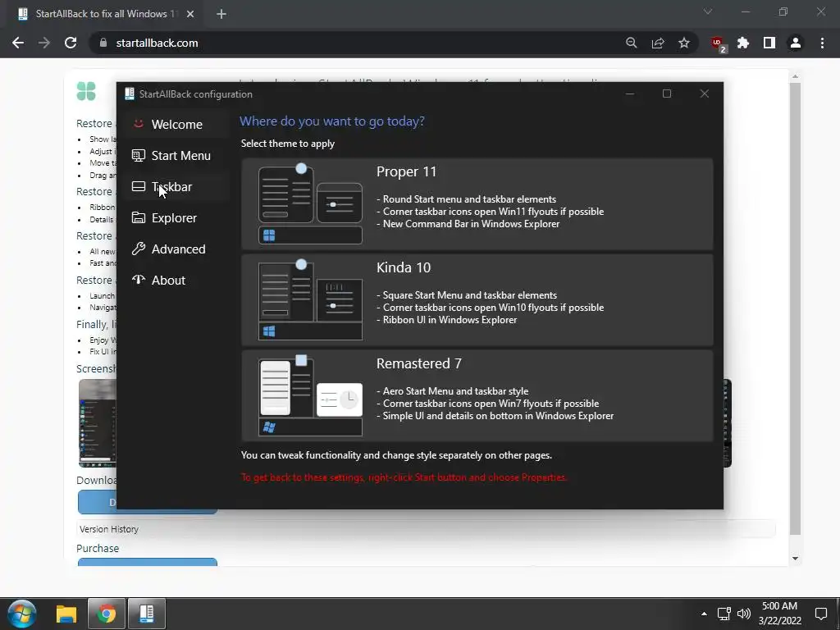Click the StartAllBack configuration title icon
The height and width of the screenshot is (630, 840).
point(129,94)
